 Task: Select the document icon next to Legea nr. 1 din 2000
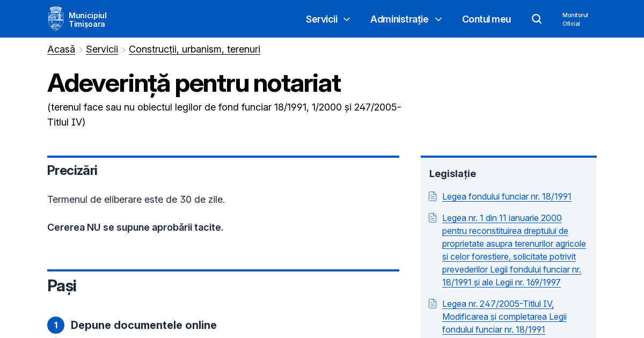tap(433, 218)
